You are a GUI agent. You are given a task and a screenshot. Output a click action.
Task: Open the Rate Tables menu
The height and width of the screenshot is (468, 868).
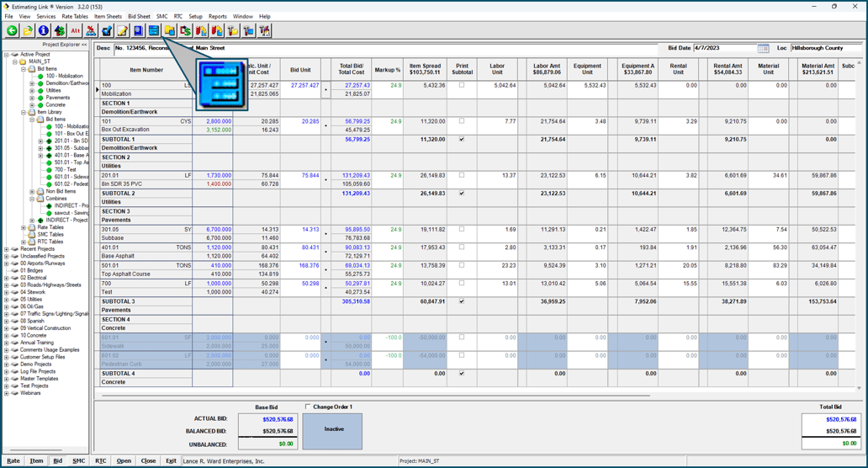[75, 16]
